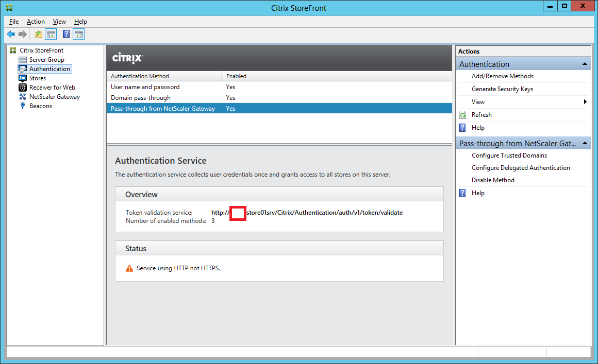598x364 pixels.
Task: Click the Citrix StoreFront title bar icon
Action: click(x=9, y=8)
